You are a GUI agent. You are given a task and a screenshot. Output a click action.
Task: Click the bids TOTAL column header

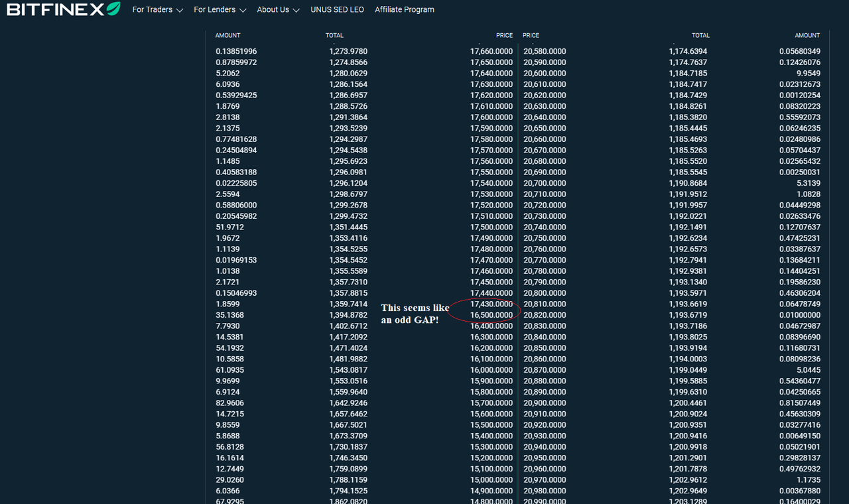click(334, 35)
